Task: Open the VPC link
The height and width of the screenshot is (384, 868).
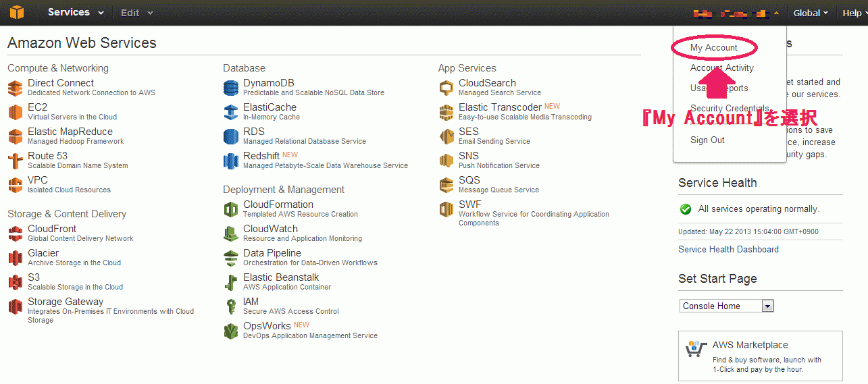Action: [38, 180]
